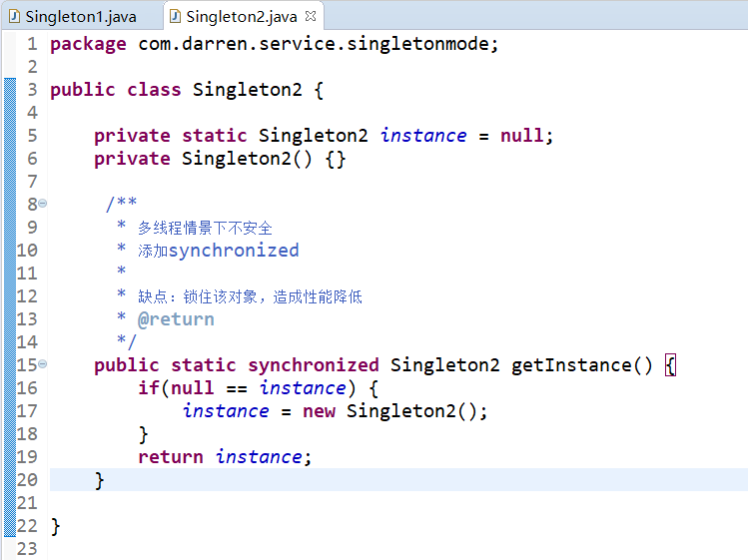Screen dimensions: 748x560
Task: Click the @return Javadoc tag on line 13
Action: pos(176,319)
